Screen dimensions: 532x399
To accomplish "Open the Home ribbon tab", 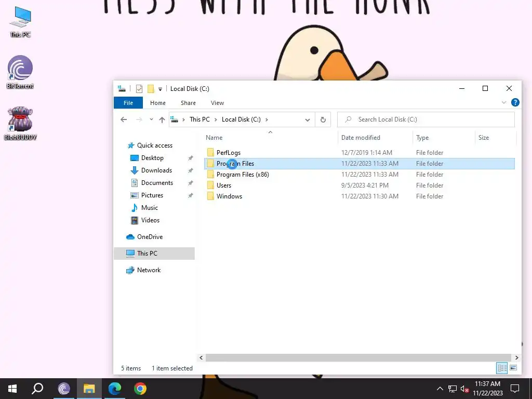I will click(158, 103).
